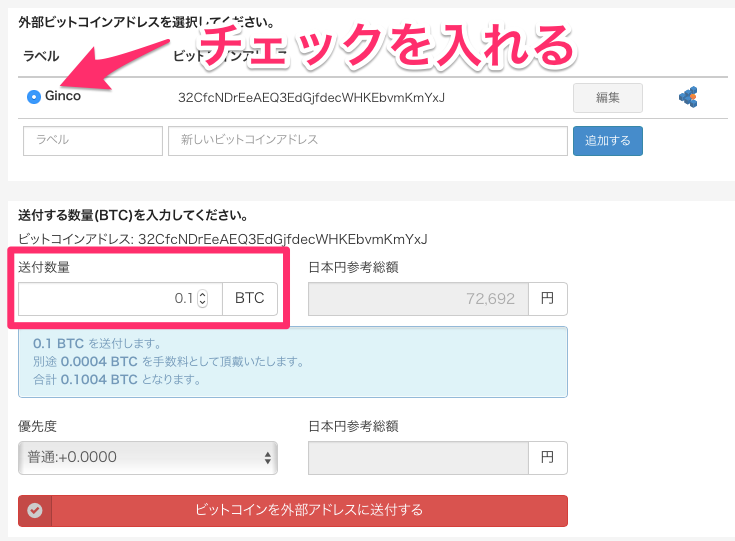The width and height of the screenshot is (735, 541).
Task: Click the blue fee summary info box
Action: click(x=292, y=361)
